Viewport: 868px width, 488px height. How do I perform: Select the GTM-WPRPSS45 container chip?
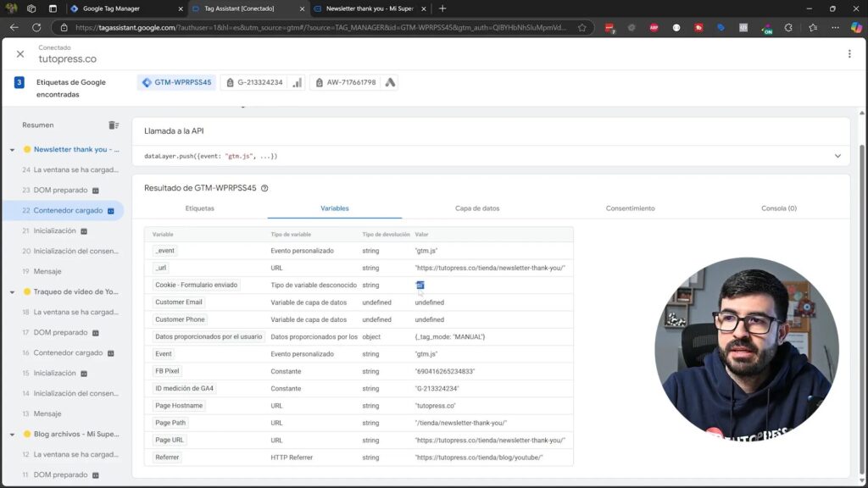pos(177,82)
